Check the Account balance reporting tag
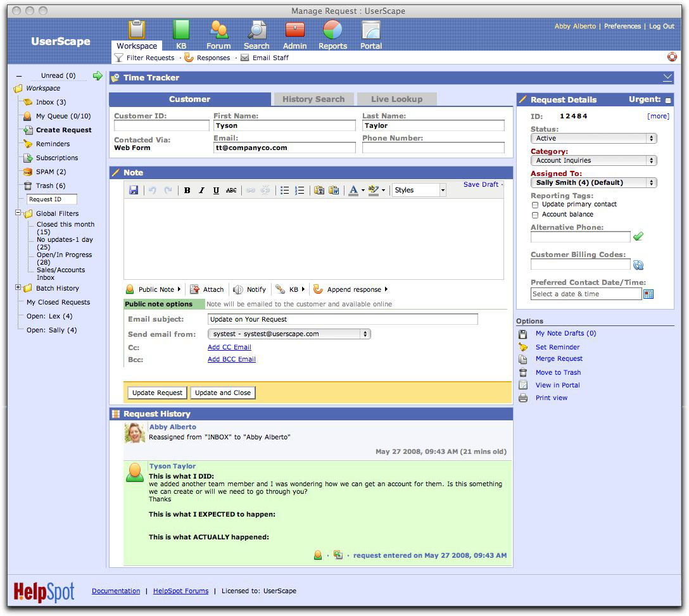The image size is (689, 616). point(535,215)
